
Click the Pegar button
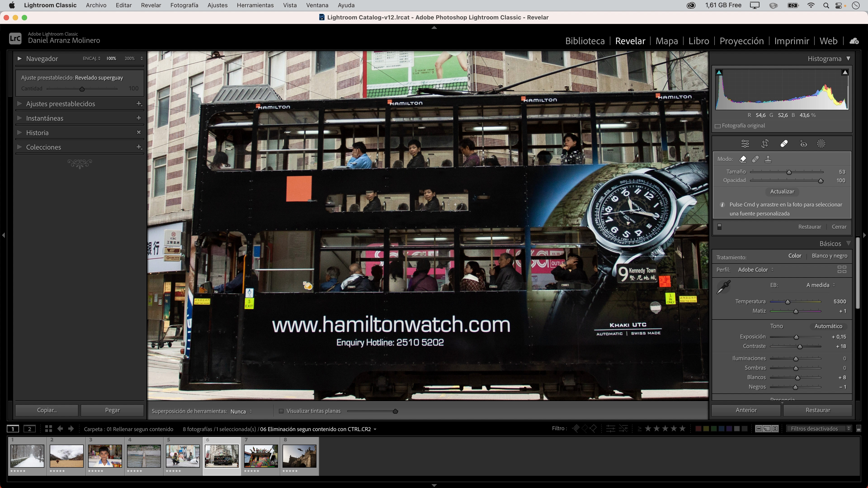coord(112,410)
